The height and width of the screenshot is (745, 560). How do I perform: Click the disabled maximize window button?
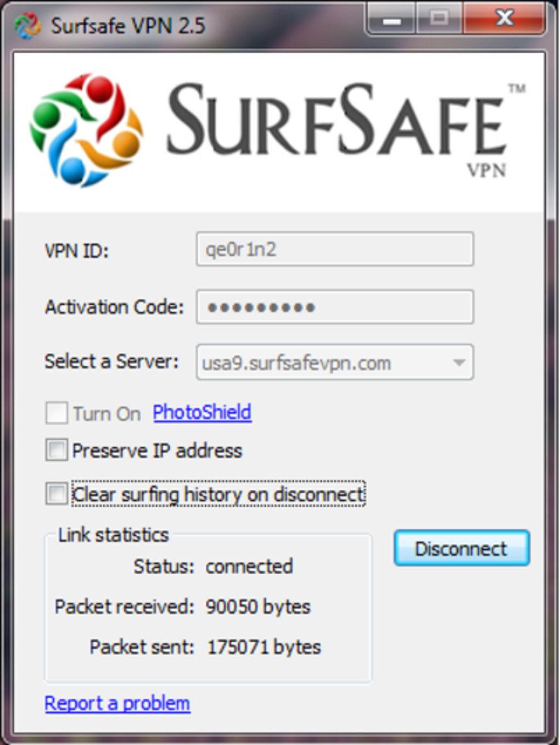pos(439,20)
